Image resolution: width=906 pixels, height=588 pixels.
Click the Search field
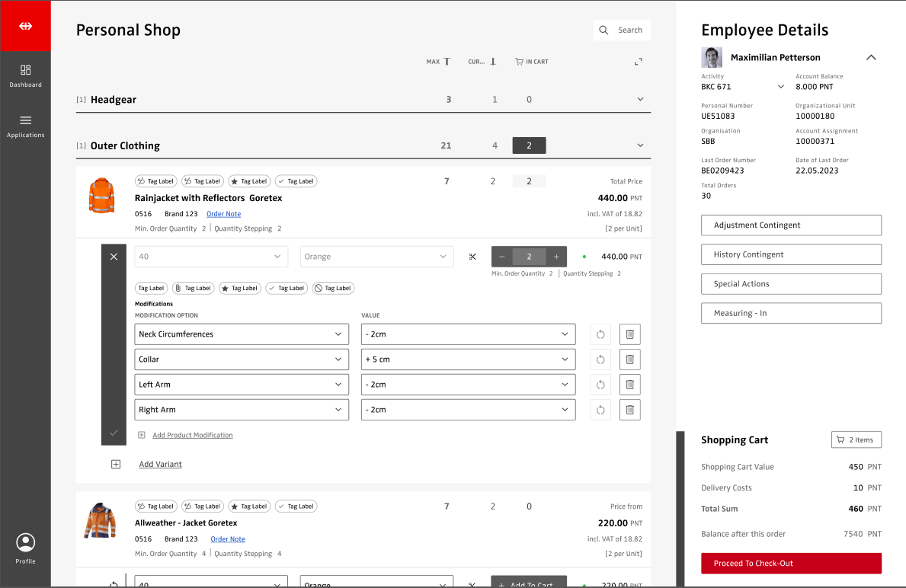(x=622, y=30)
